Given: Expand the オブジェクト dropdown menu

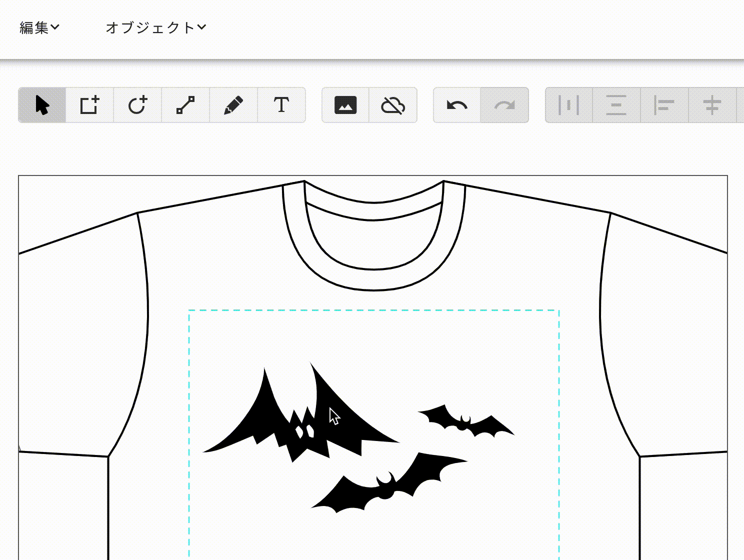Looking at the screenshot, I should point(155,28).
